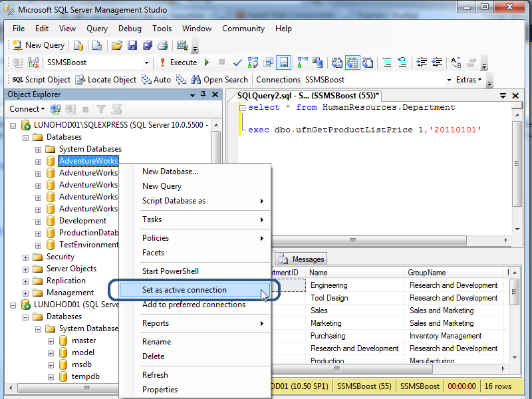Expand the Development database node
This screenshot has height=399, width=532.
click(38, 221)
